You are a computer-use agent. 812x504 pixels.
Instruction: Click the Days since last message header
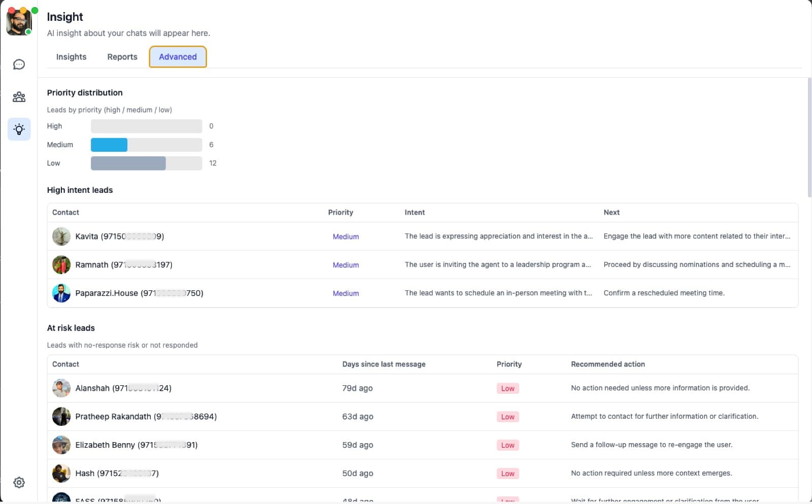384,364
